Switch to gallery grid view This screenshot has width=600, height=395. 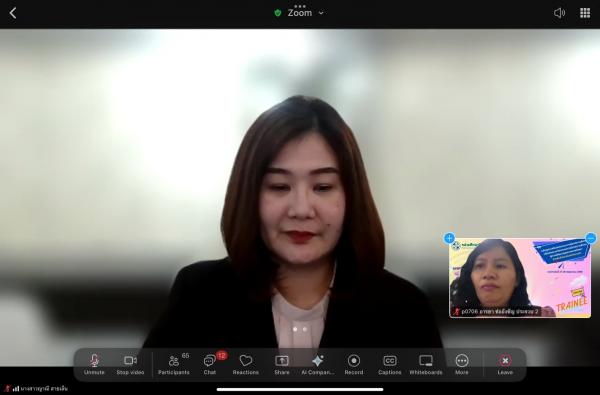tap(585, 13)
